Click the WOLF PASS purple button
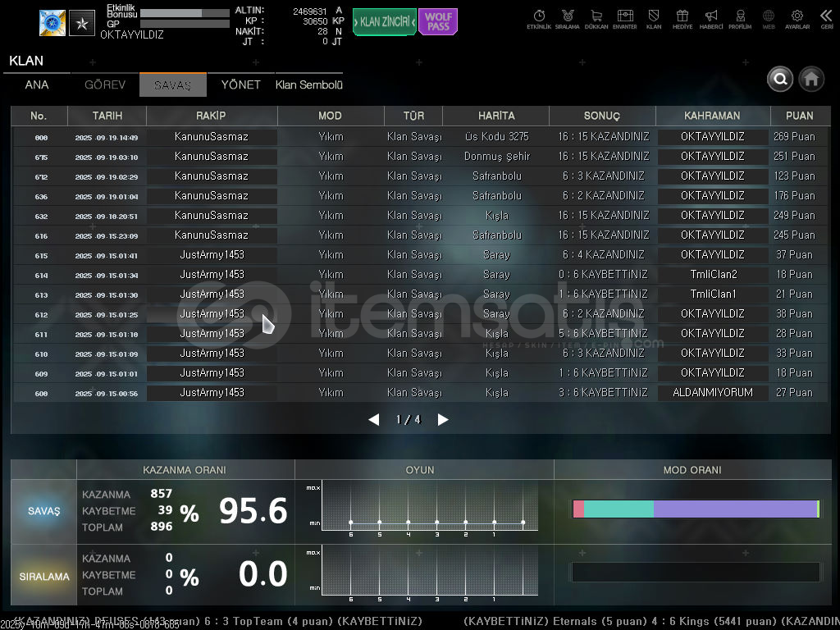This screenshot has height=630, width=840. (x=438, y=22)
